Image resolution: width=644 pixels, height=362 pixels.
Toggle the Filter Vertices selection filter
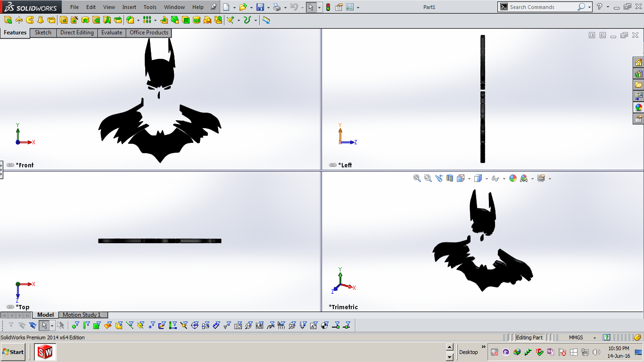pyautogui.click(x=76, y=325)
